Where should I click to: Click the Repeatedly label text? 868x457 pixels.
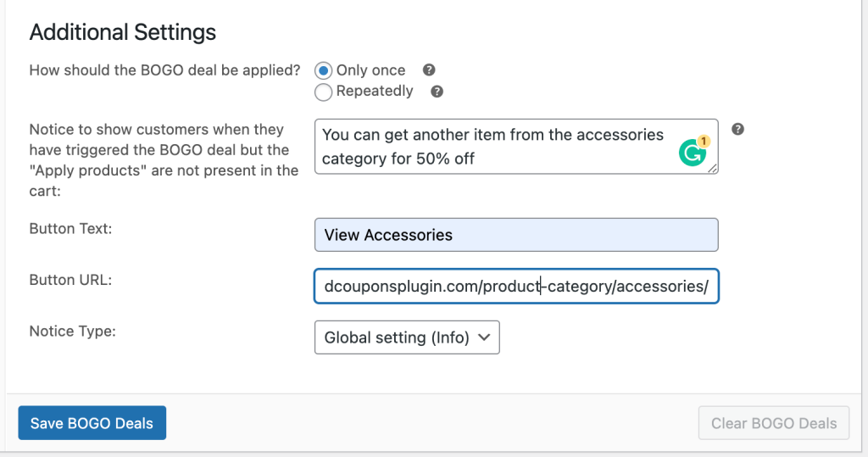point(374,91)
